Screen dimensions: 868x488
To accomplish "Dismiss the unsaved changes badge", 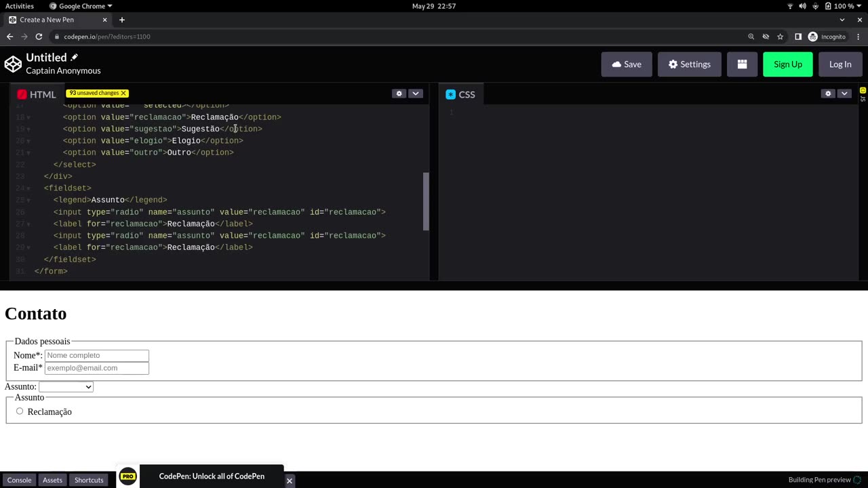I will point(123,93).
